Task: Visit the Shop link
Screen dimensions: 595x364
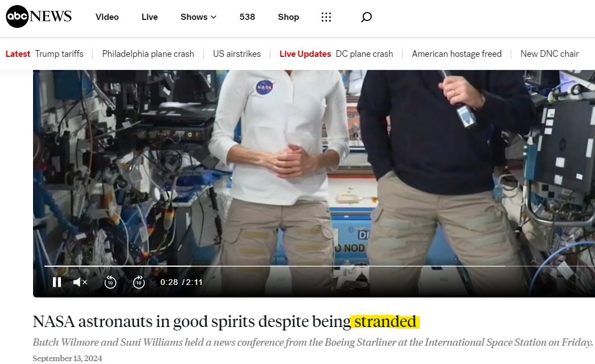Action: point(289,17)
